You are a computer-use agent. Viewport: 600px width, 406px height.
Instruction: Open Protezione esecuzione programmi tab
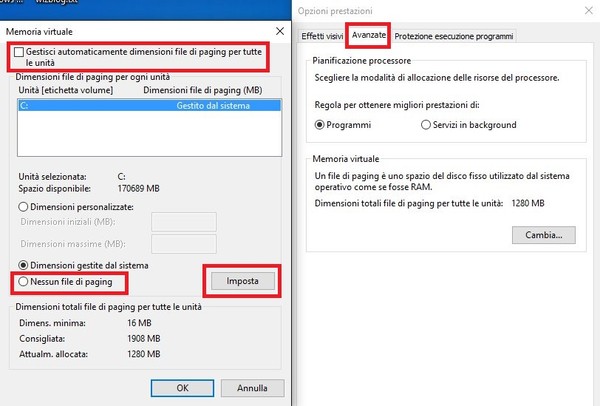[x=454, y=36]
